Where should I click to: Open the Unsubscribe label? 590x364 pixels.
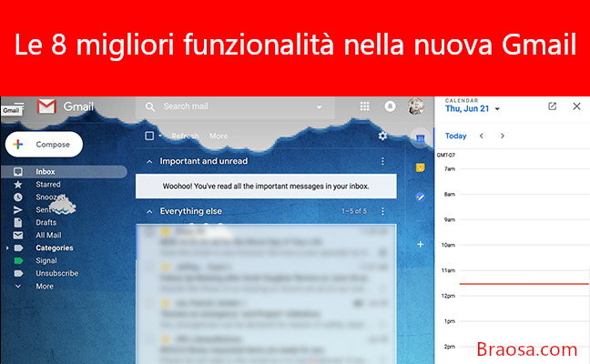click(56, 273)
